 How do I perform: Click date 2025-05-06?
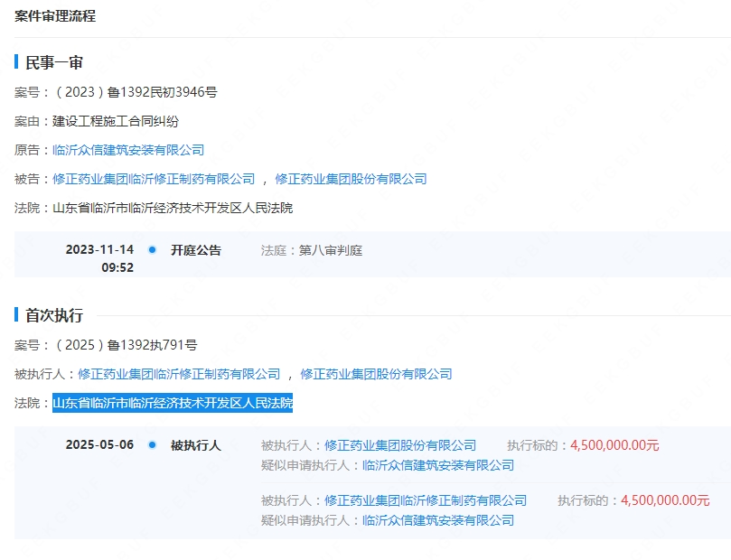(99, 445)
